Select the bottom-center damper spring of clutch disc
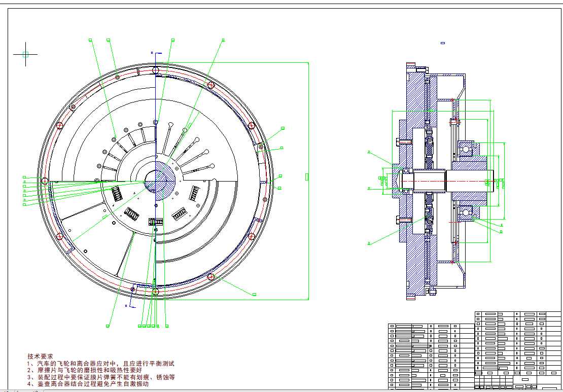 point(155,222)
